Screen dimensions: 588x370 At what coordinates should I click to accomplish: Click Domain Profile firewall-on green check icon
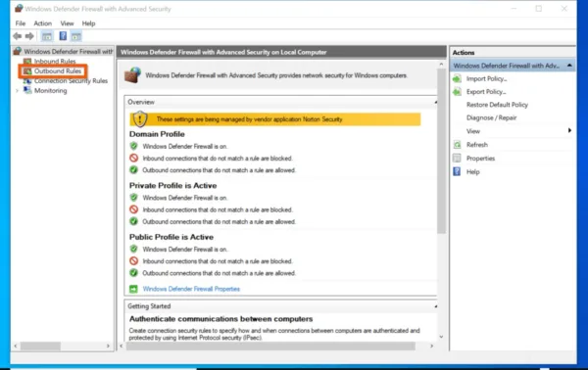coord(133,146)
